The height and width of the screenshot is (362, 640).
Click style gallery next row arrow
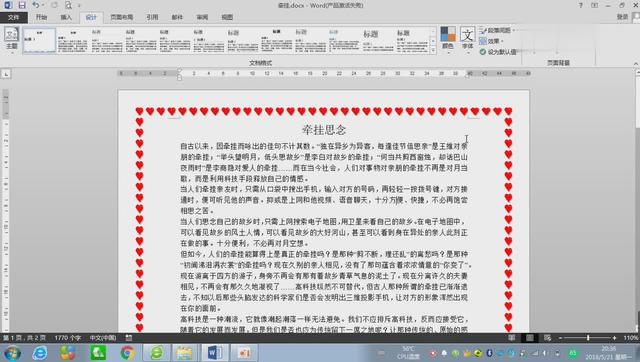click(x=433, y=40)
